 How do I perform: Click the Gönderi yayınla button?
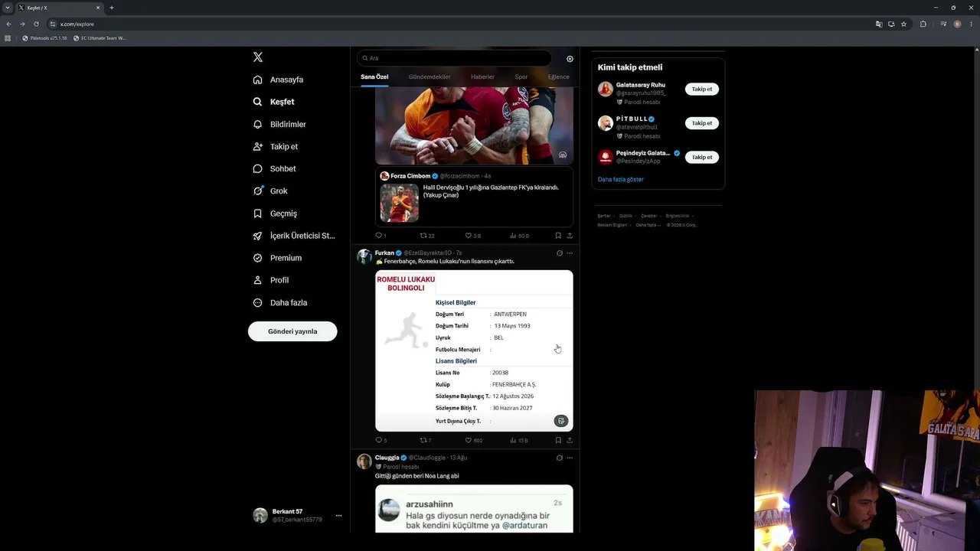(292, 331)
